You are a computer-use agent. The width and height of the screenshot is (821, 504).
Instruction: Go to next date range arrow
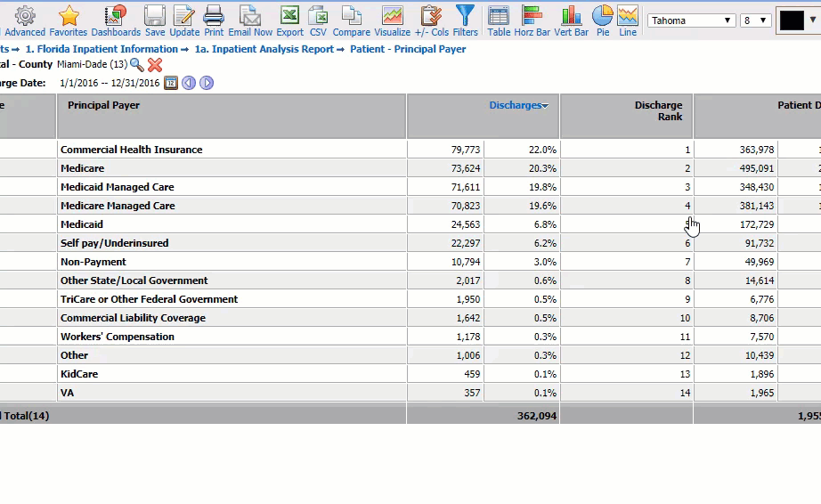pyautogui.click(x=207, y=83)
